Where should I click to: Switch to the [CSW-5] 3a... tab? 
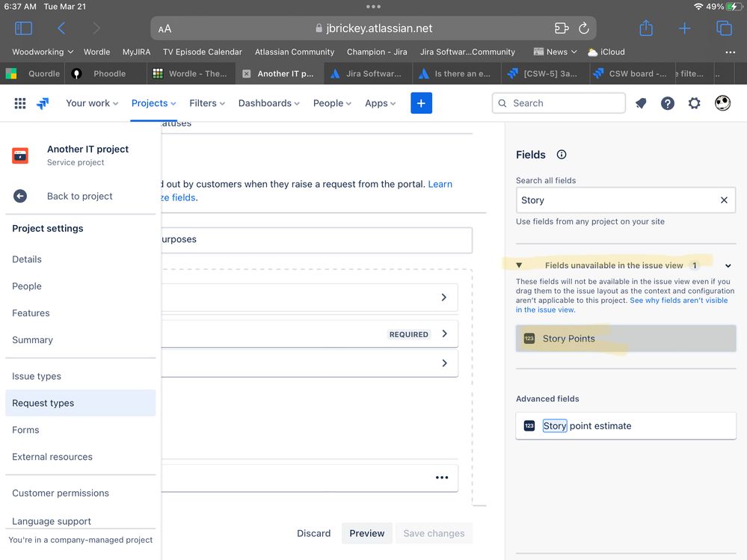[x=544, y=74]
